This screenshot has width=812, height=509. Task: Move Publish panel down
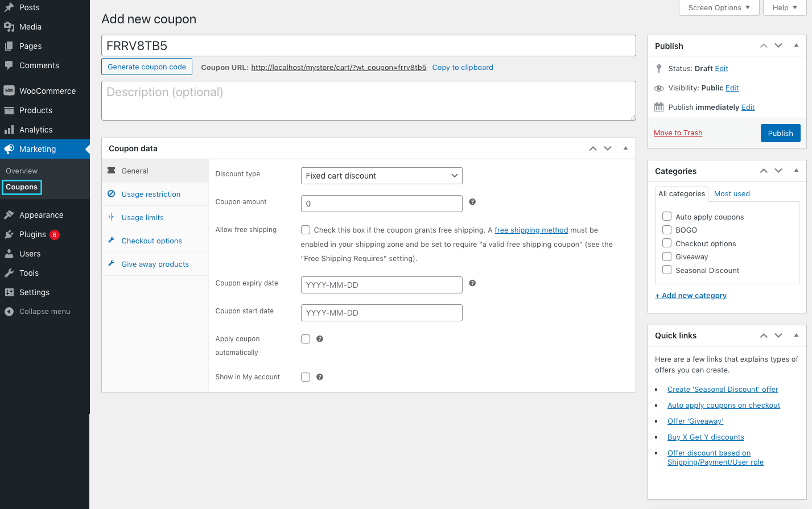(778, 45)
